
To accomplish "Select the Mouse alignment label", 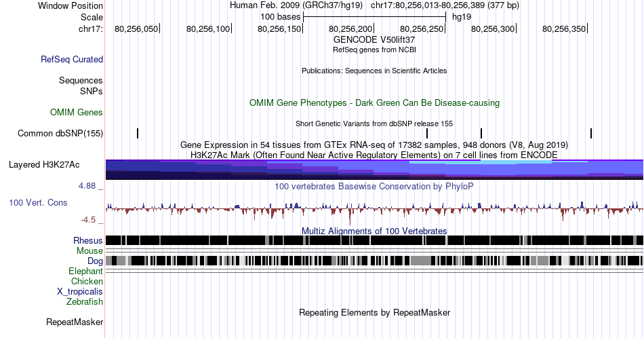I will [x=89, y=251].
